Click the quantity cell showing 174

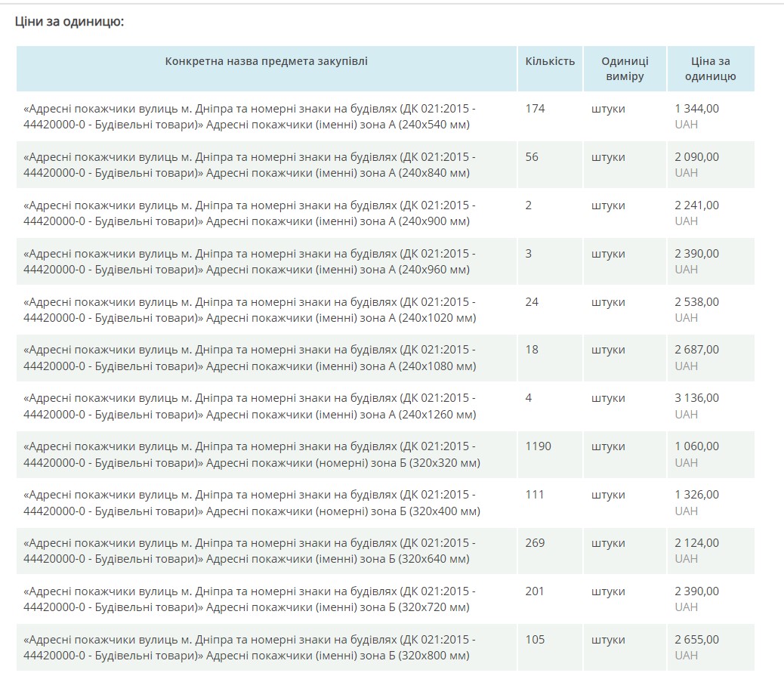tap(535, 109)
